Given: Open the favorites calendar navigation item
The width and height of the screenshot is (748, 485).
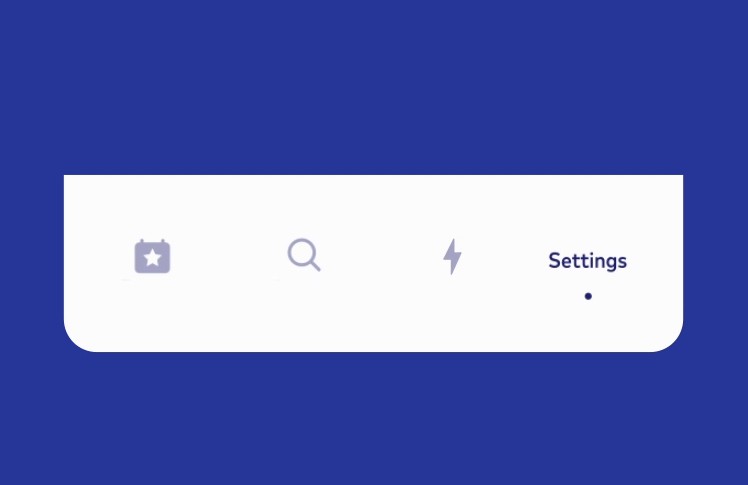Looking at the screenshot, I should (152, 256).
